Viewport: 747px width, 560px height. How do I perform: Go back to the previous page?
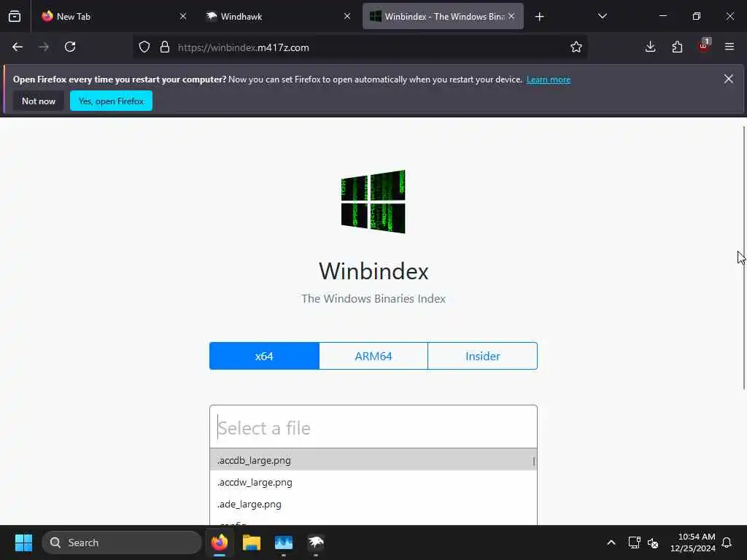pos(18,47)
